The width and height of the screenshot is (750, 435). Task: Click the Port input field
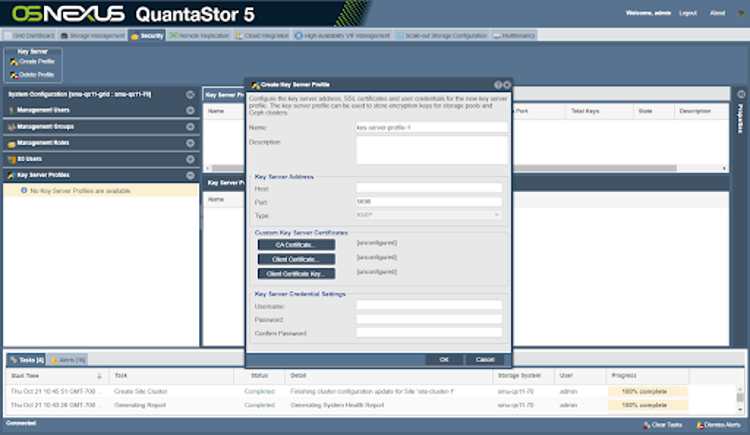click(429, 201)
